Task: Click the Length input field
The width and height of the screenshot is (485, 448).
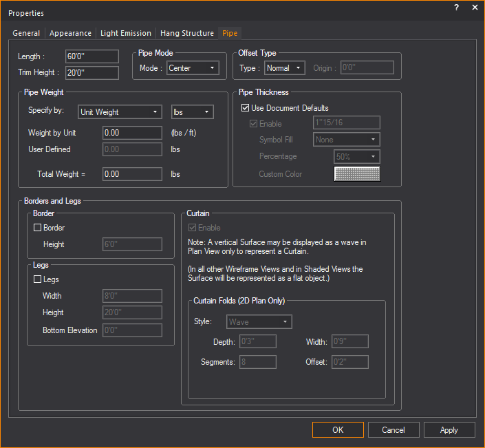Action: pos(91,56)
